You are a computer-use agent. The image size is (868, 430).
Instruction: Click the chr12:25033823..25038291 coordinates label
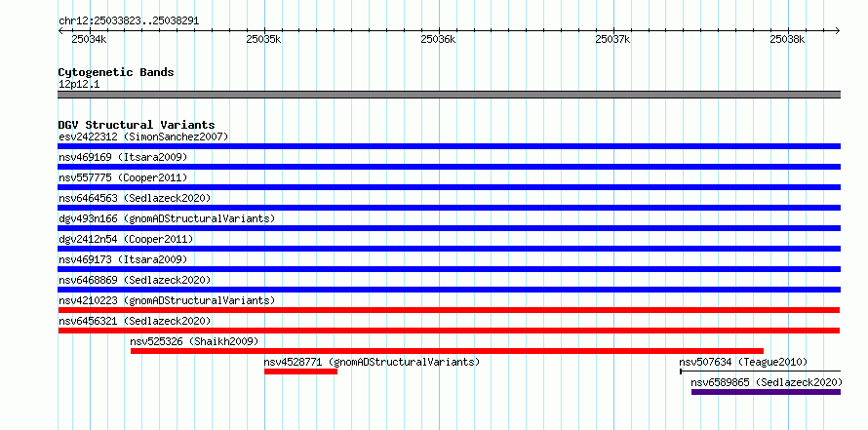click(x=129, y=21)
